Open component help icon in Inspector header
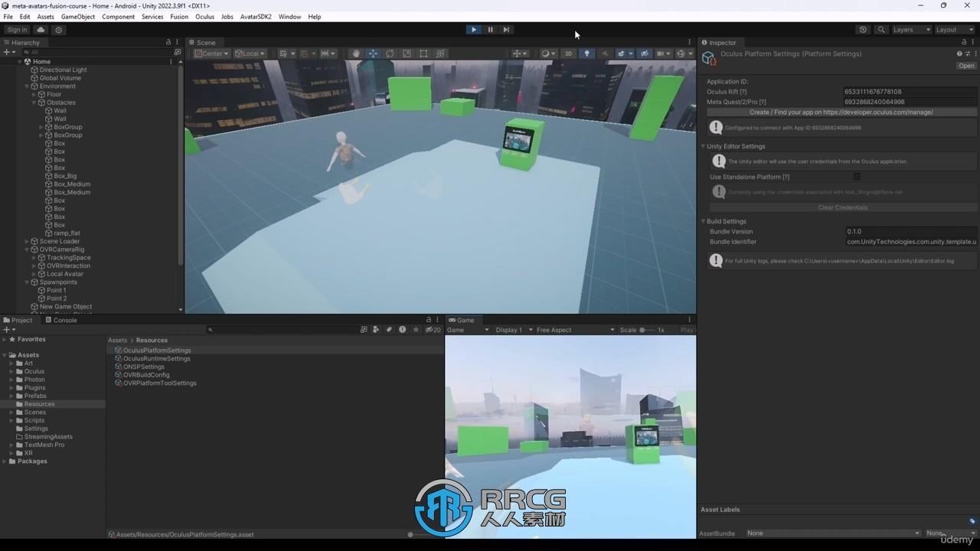The width and height of the screenshot is (980, 551). pyautogui.click(x=960, y=54)
